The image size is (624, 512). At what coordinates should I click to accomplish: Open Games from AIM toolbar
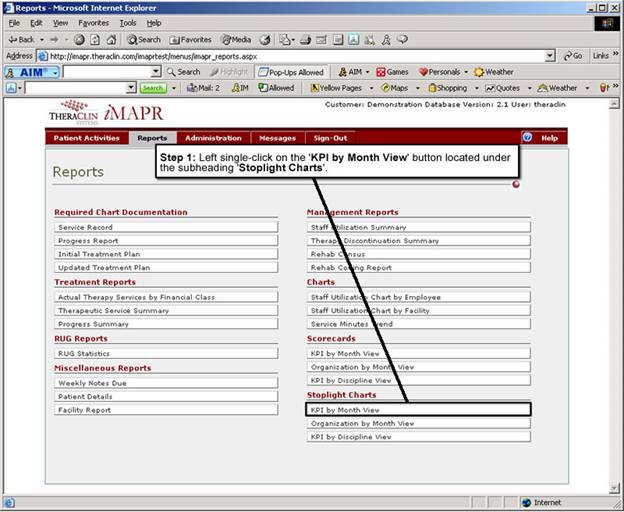pyautogui.click(x=392, y=72)
